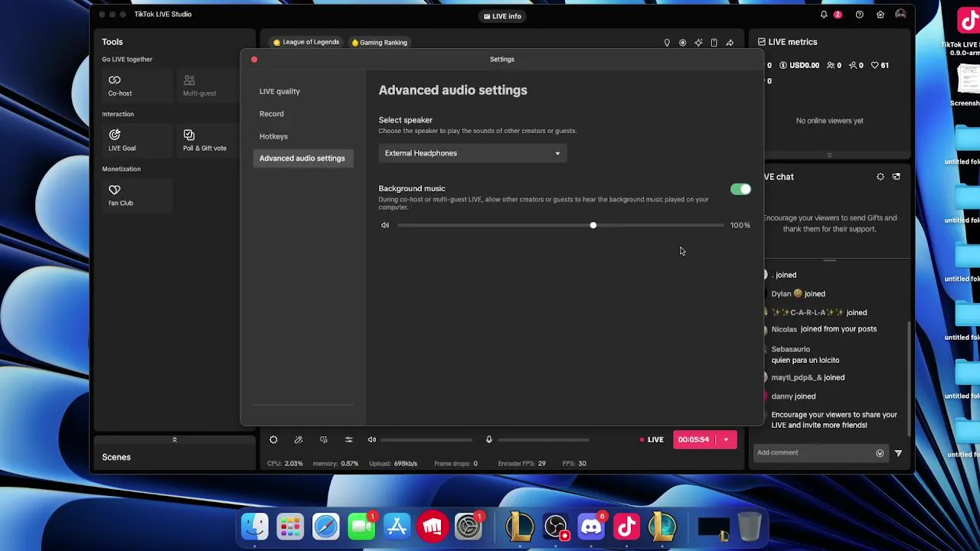Open the External Headphones speaker dropdown
This screenshot has height=551, width=980.
coord(472,153)
